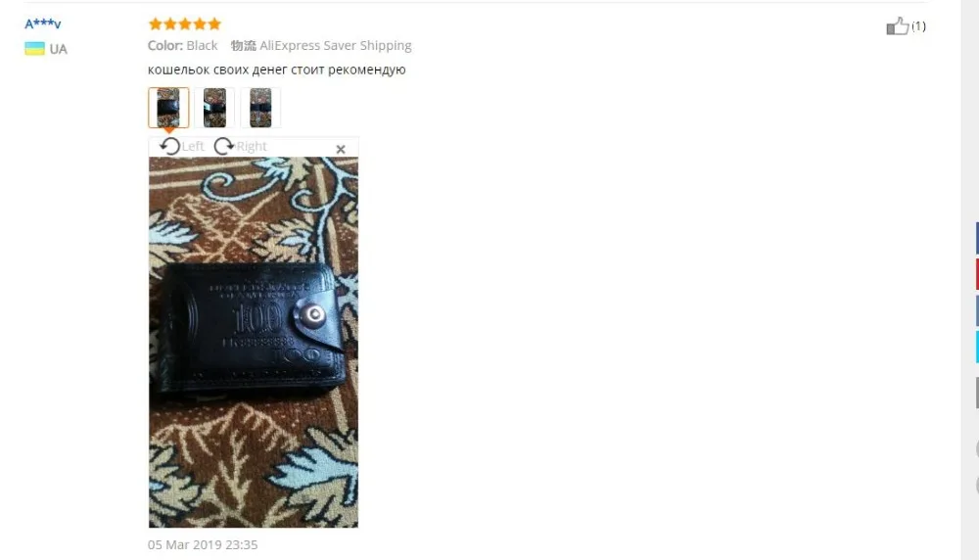Click the enlarged black wallet photo

tap(254, 342)
